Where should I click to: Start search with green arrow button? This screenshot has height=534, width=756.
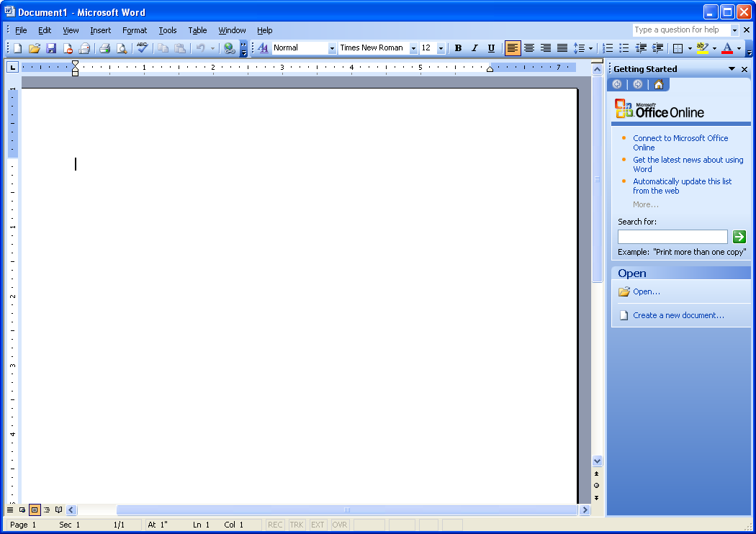tap(739, 237)
